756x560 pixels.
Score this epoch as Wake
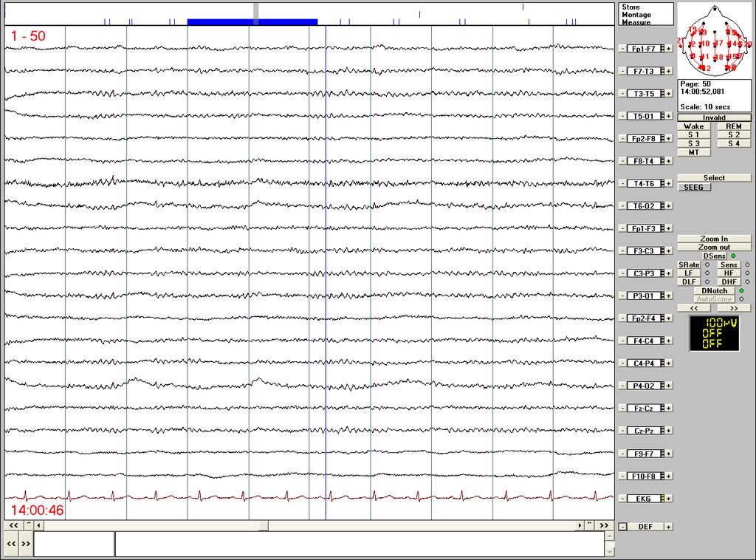click(x=694, y=126)
